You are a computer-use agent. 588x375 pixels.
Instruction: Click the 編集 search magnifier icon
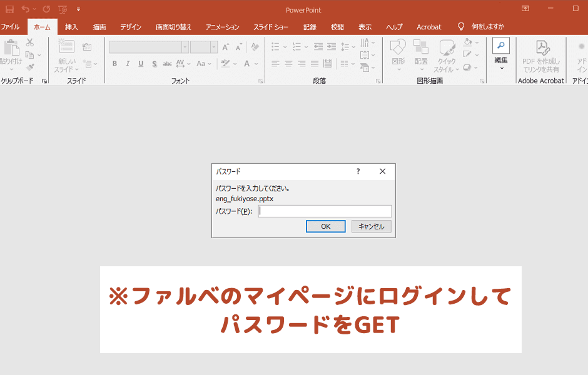[x=501, y=46]
